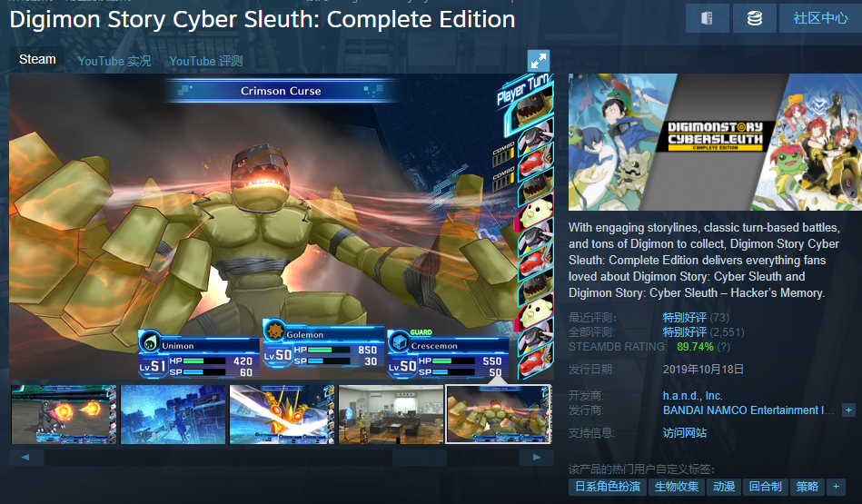Click the release date 2019年10月18日
This screenshot has width=862, height=504.
point(703,370)
